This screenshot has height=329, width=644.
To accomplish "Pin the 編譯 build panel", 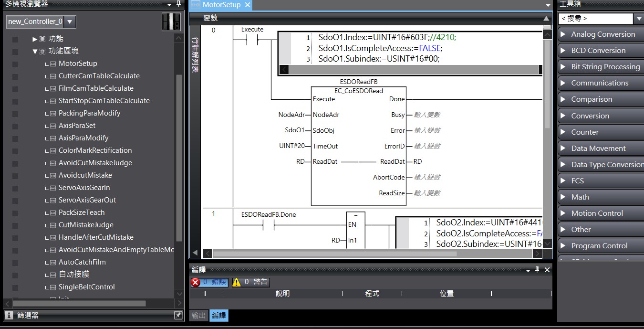I will click(x=537, y=270).
